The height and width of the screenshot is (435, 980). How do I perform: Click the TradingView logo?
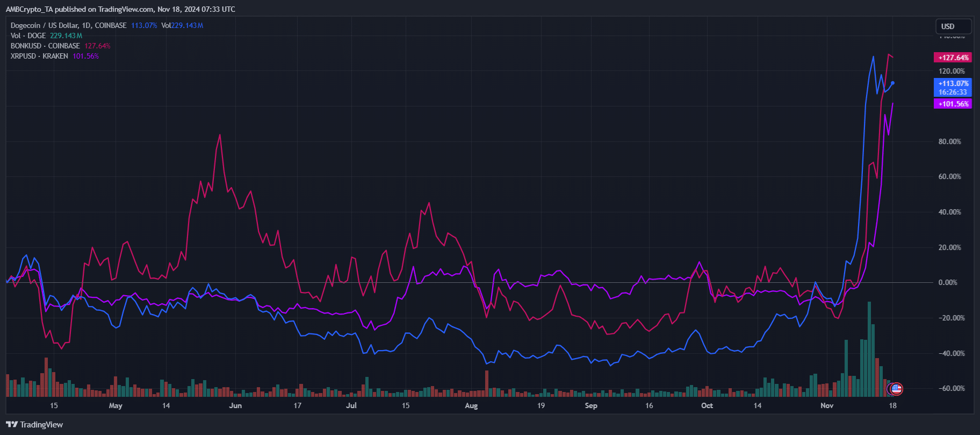34,424
